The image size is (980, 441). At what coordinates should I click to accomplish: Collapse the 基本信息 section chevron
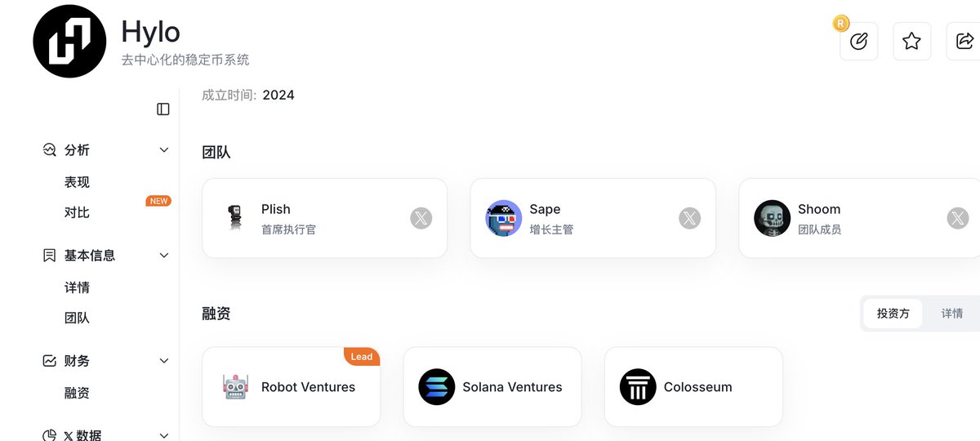(164, 256)
